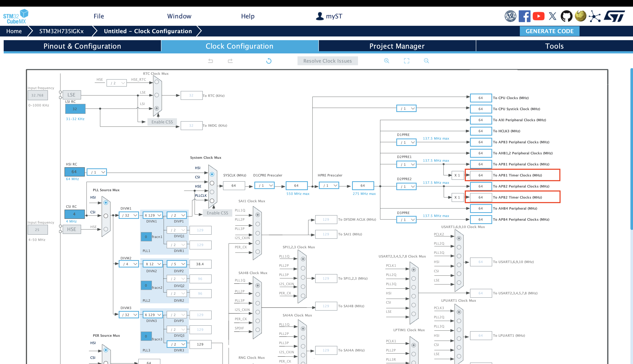Open CPU Systick /1 divider dropdown
This screenshot has height=364, width=633.
[406, 108]
